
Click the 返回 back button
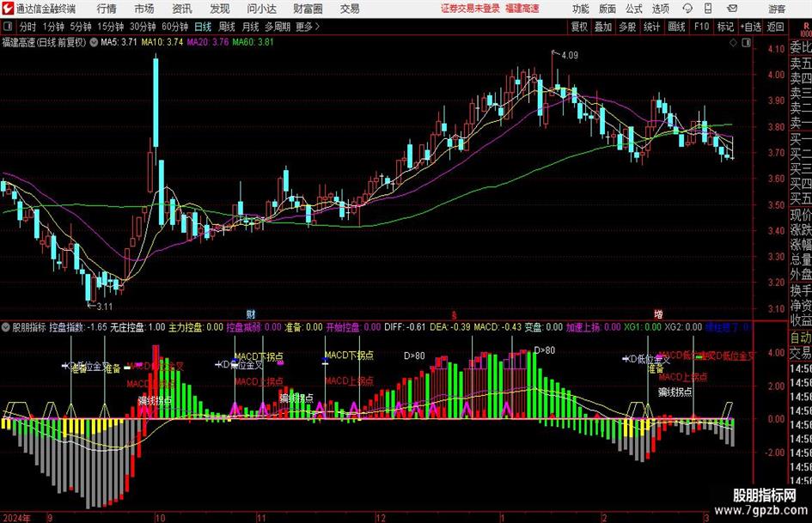775,27
